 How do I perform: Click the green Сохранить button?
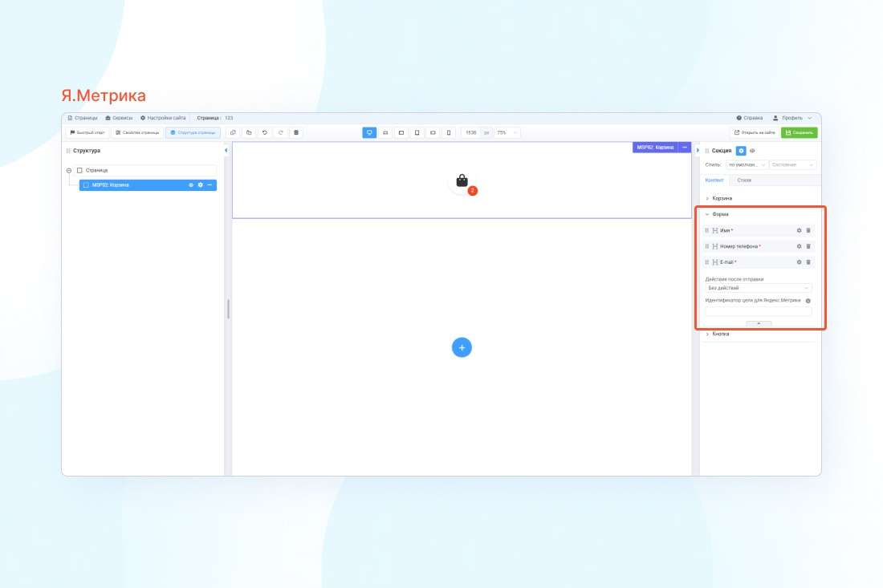799,133
